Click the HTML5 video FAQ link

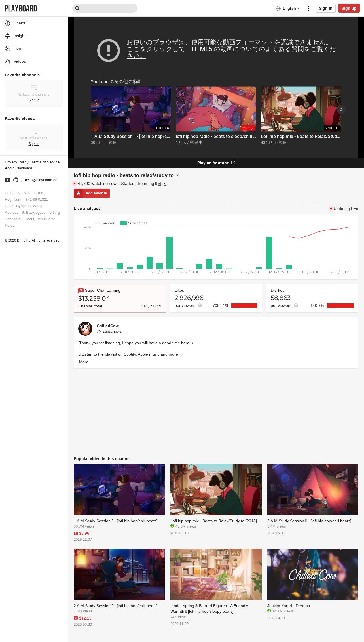[231, 52]
